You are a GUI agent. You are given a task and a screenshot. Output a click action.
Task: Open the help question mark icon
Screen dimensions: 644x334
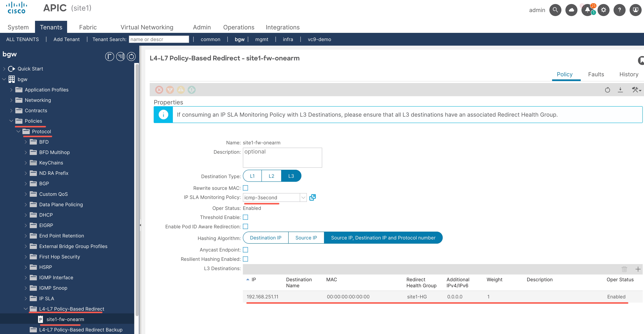point(620,10)
